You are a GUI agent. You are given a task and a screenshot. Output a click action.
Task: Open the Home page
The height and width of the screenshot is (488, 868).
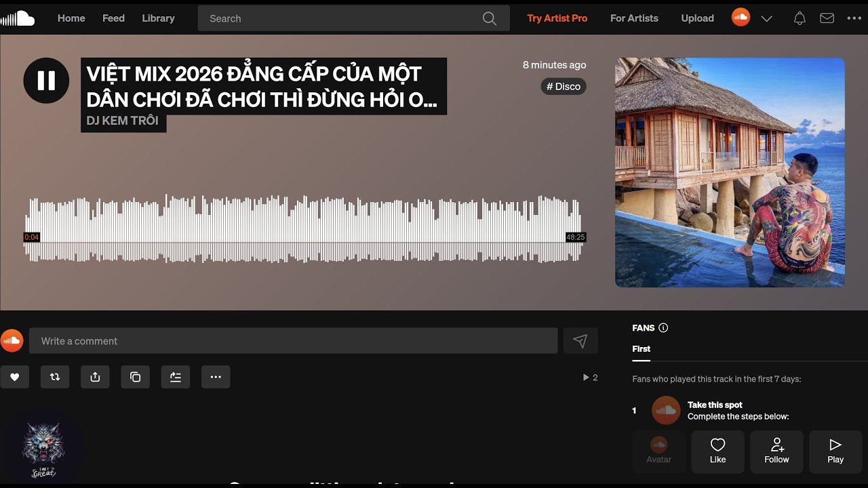tap(71, 18)
